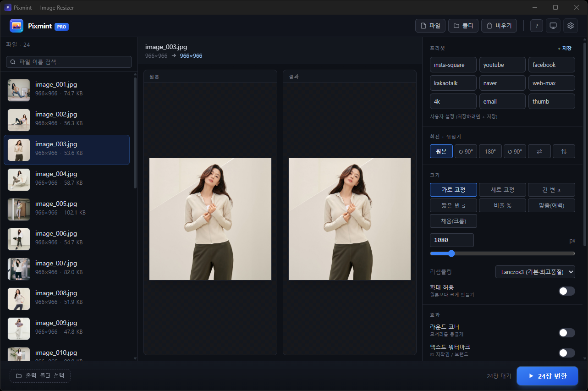
Task: Choose output folder via 출력 폴더 선택
Action: (40, 376)
